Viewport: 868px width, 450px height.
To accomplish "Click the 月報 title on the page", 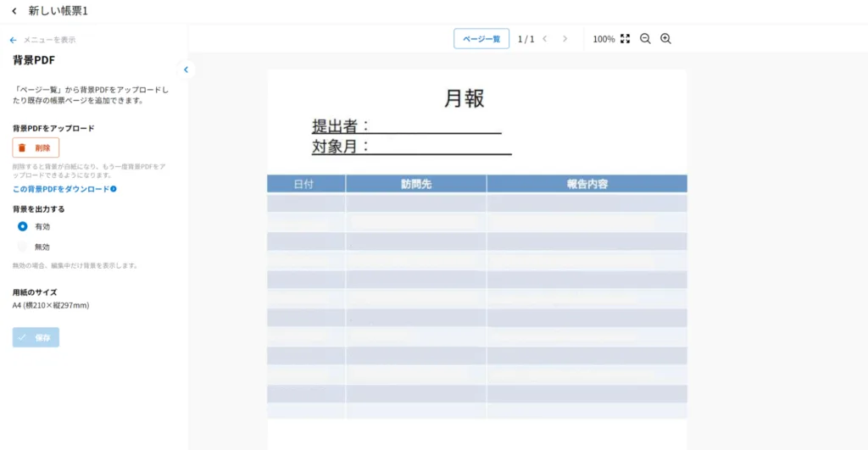I will tap(465, 98).
